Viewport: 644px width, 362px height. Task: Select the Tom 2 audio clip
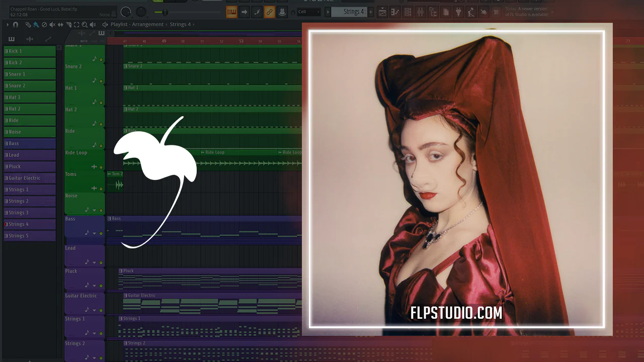click(x=115, y=181)
